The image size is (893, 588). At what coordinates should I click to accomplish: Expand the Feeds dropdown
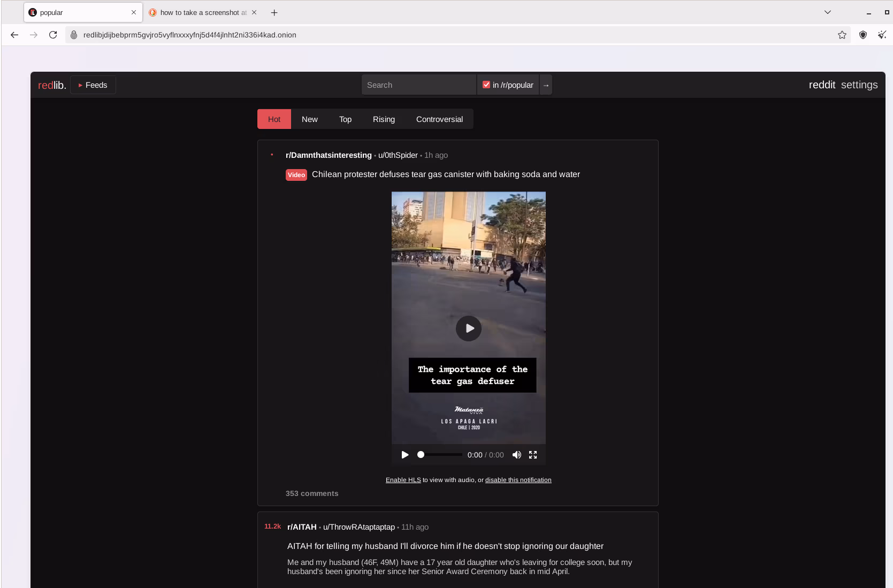[x=93, y=85]
